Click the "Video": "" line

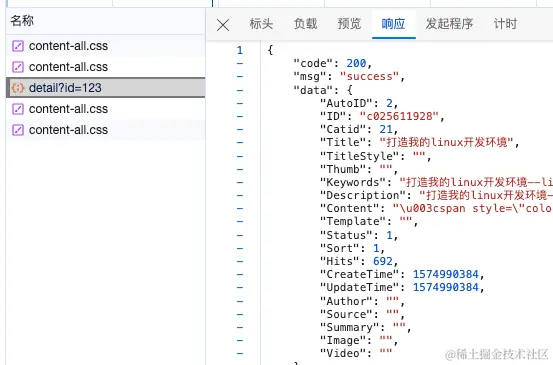click(356, 353)
